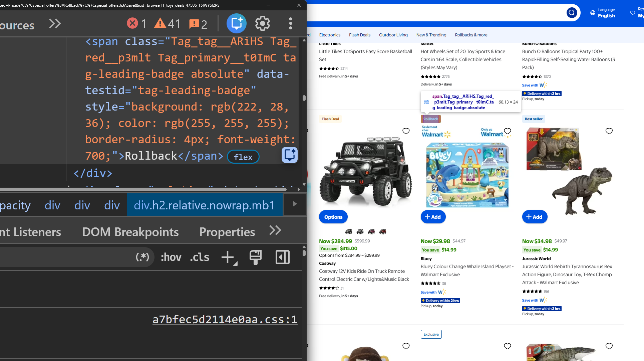Viewport: 644px width, 361px height.
Task: Open Bluey Colour Change Whale Island title
Action: tap(467, 270)
